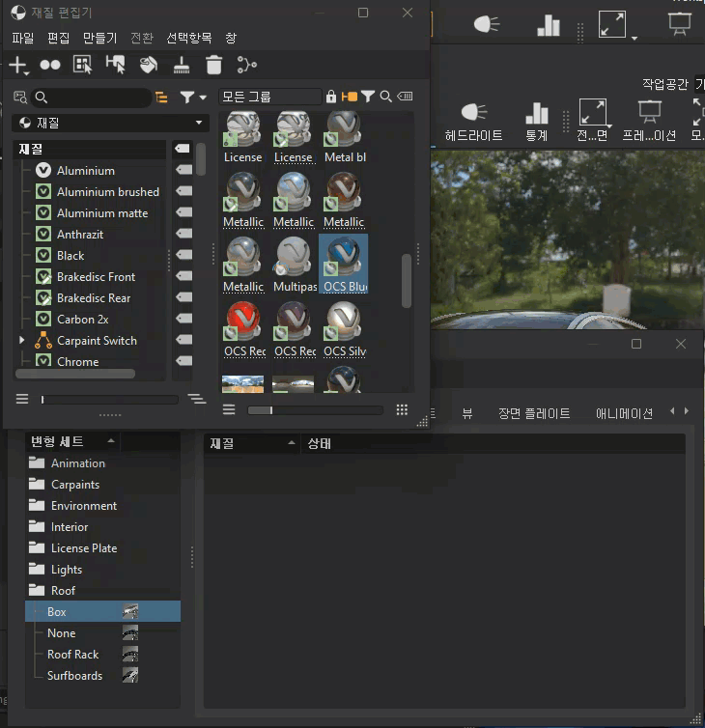Open the 모든 그룹 group dropdown
Viewport: 705px width, 728px height.
pyautogui.click(x=269, y=97)
